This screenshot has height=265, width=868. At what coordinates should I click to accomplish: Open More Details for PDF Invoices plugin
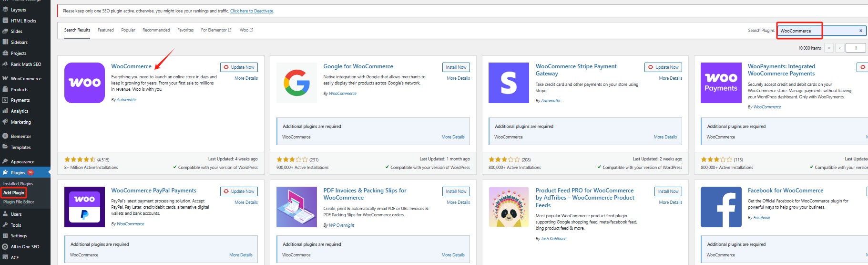tap(458, 202)
